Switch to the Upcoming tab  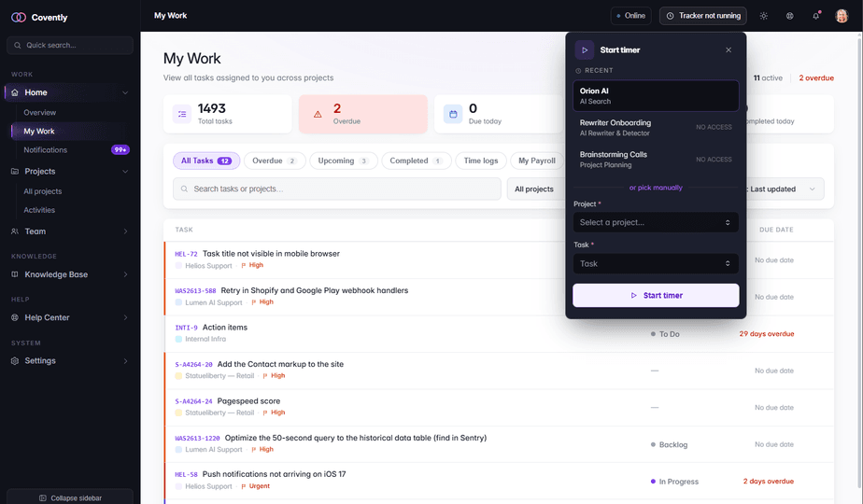pyautogui.click(x=344, y=161)
